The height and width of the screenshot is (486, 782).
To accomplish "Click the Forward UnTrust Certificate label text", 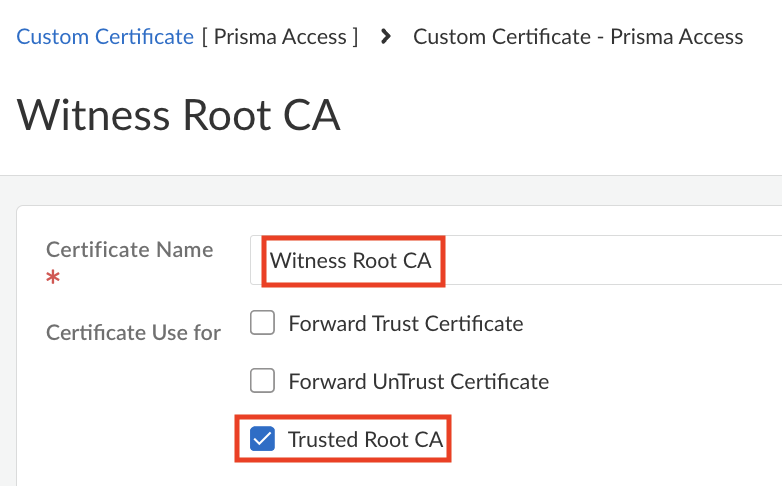I will (x=418, y=381).
